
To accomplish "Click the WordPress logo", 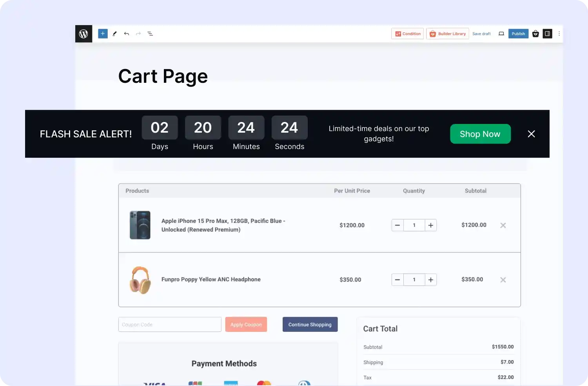I will [83, 33].
